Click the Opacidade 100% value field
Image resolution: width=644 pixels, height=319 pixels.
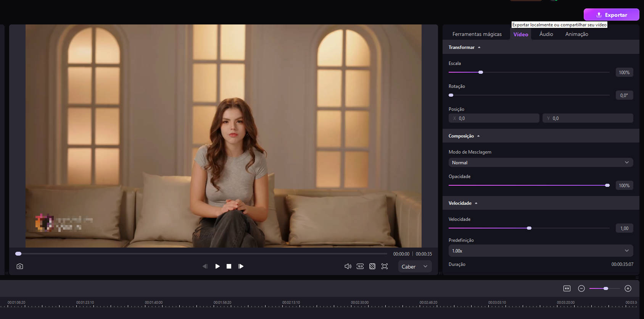pos(624,185)
